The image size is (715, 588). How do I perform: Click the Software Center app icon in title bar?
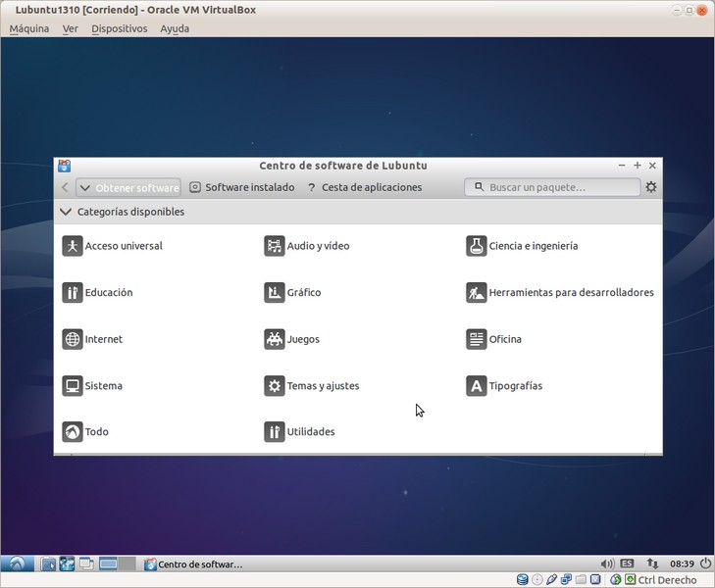tap(65, 166)
